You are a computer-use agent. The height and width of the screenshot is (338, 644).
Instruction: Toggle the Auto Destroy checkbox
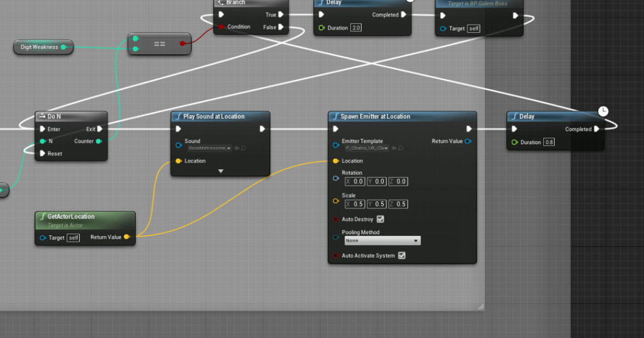[x=380, y=219]
